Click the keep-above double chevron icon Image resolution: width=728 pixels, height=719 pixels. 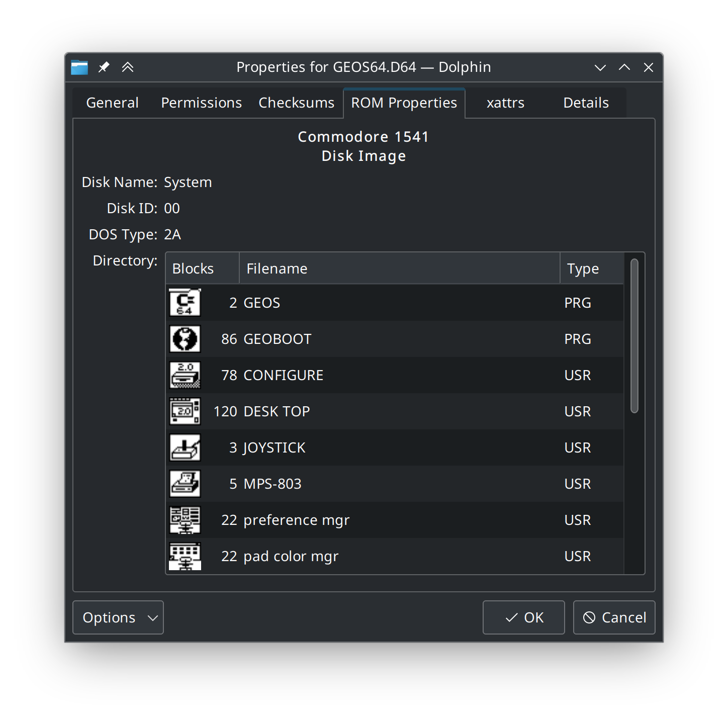click(128, 67)
